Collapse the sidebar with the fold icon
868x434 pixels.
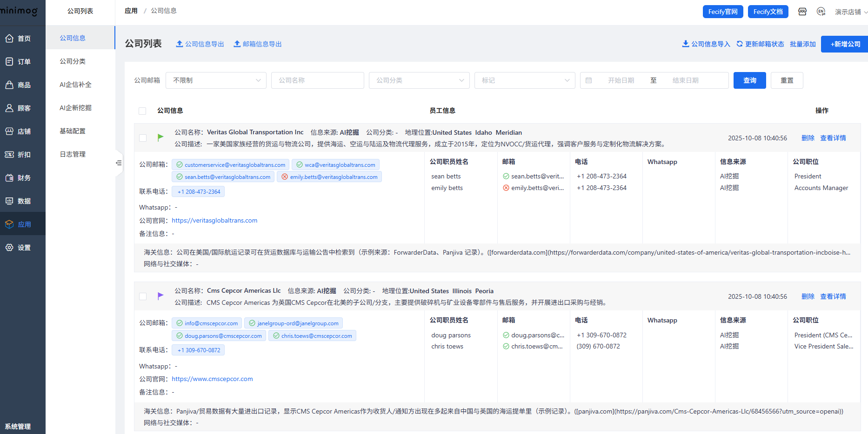click(119, 163)
